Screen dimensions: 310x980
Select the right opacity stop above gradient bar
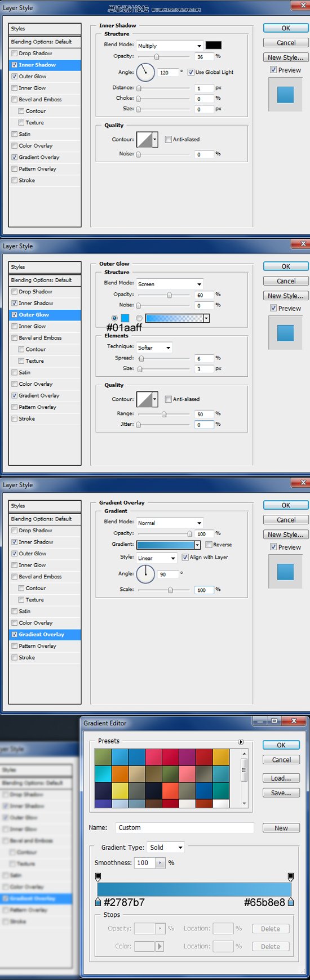click(x=291, y=877)
